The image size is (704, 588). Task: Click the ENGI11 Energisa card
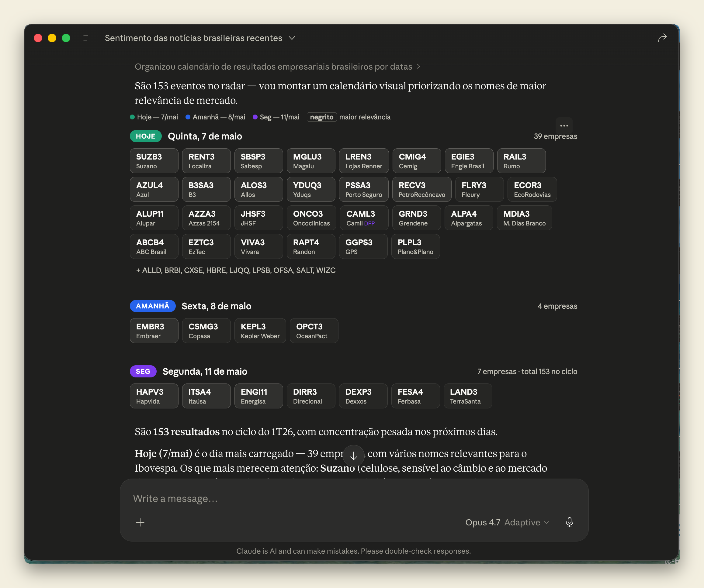coord(258,396)
